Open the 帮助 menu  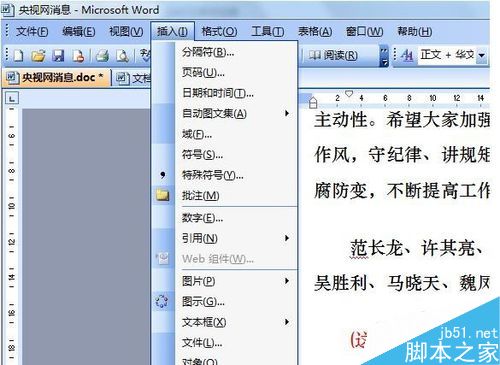415,32
